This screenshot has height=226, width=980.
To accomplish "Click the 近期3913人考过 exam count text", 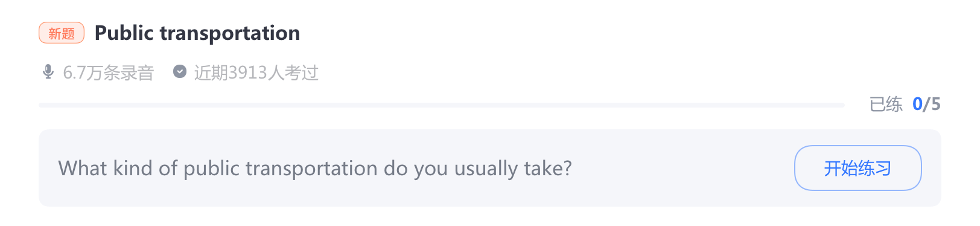I will (256, 73).
